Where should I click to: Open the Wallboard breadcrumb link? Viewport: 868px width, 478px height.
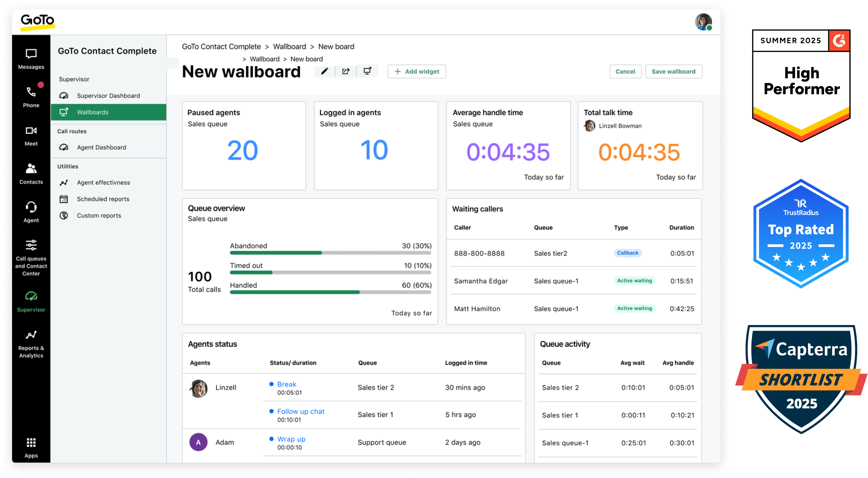[289, 47]
